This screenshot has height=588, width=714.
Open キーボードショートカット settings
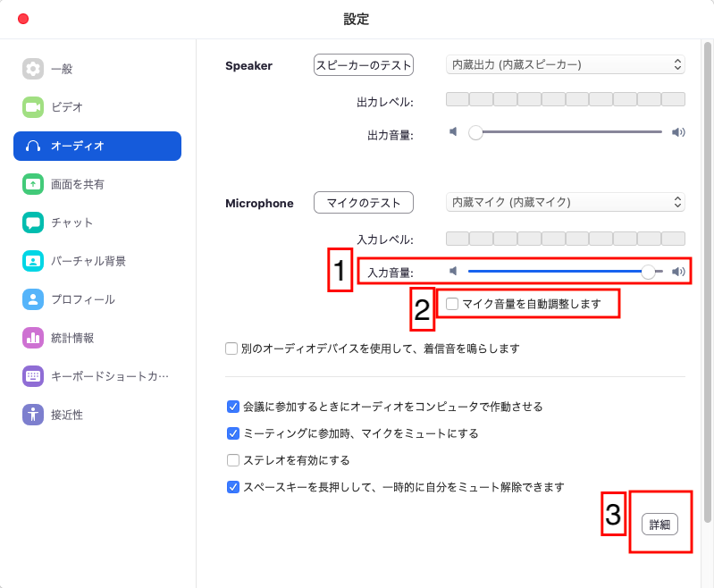tap(97, 376)
